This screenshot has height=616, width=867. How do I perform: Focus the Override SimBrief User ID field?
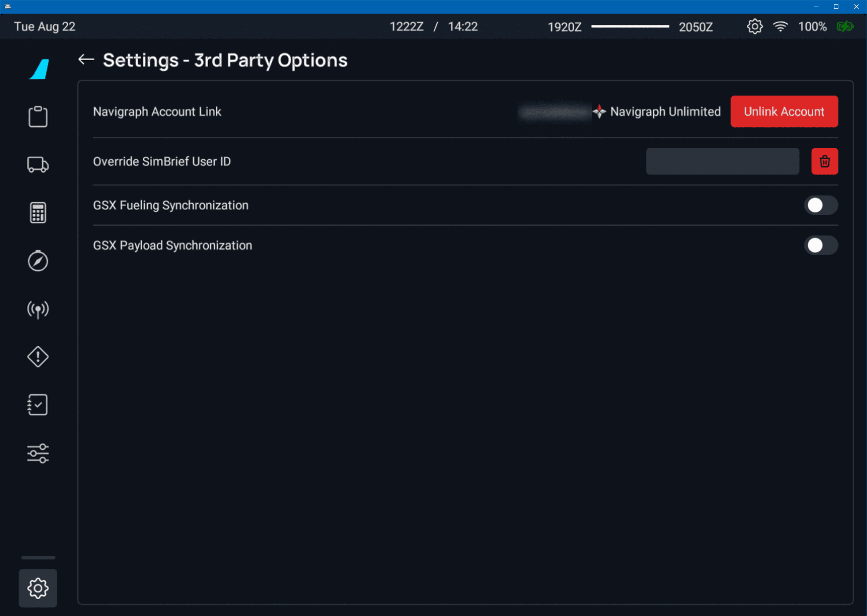pyautogui.click(x=722, y=161)
